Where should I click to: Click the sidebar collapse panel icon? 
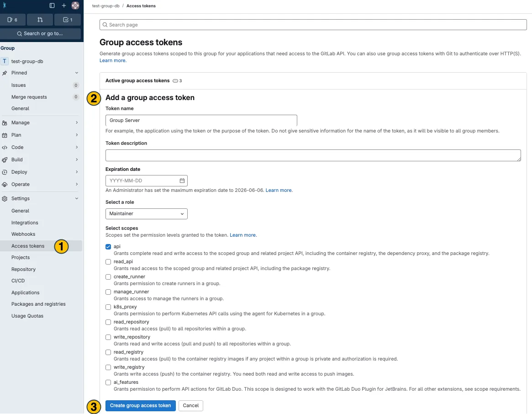pyautogui.click(x=52, y=5)
